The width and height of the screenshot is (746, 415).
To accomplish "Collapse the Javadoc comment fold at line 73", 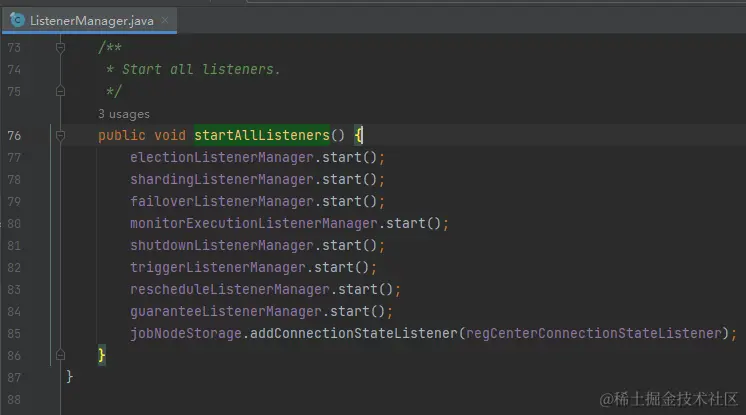I will tap(60, 47).
